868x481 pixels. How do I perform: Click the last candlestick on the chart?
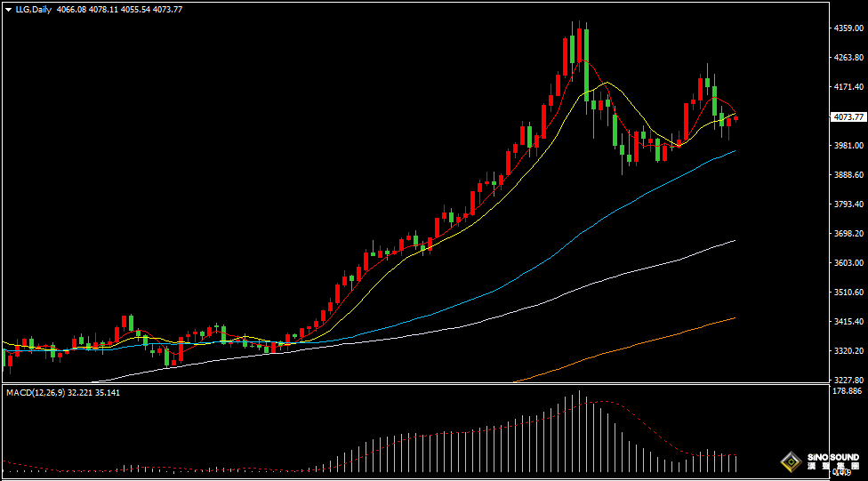(x=735, y=118)
